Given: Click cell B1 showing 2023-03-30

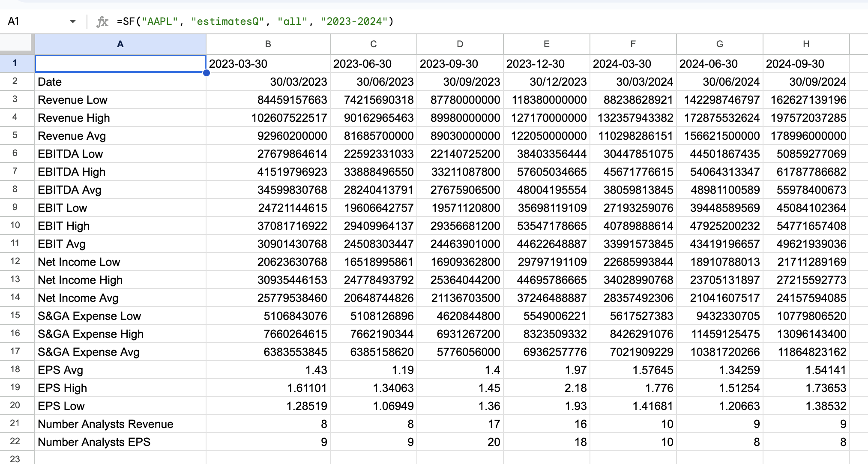Looking at the screenshot, I should coord(268,63).
